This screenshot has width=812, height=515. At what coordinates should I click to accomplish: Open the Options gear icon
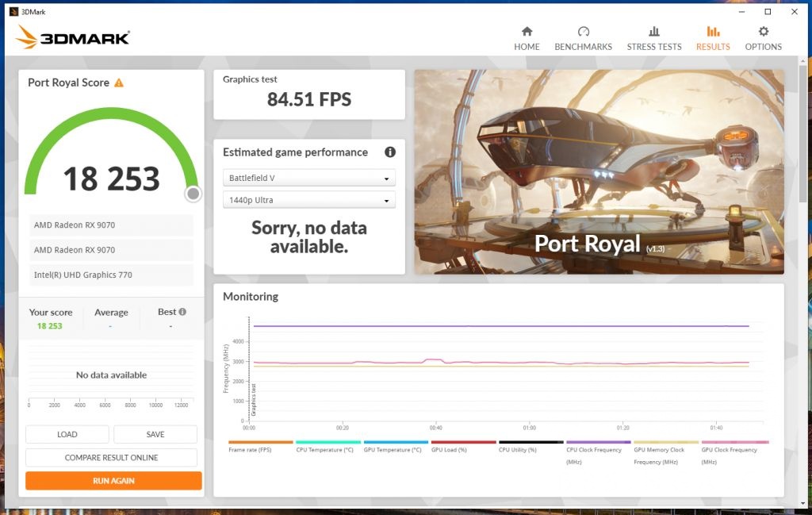(x=763, y=32)
